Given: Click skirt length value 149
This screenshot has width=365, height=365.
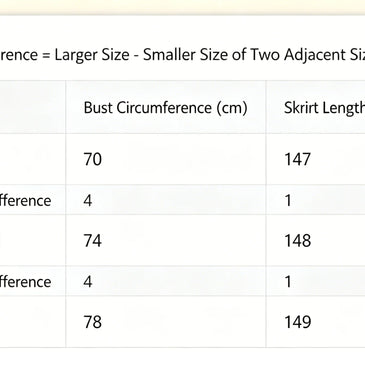Looking at the screenshot, I should click(297, 322).
